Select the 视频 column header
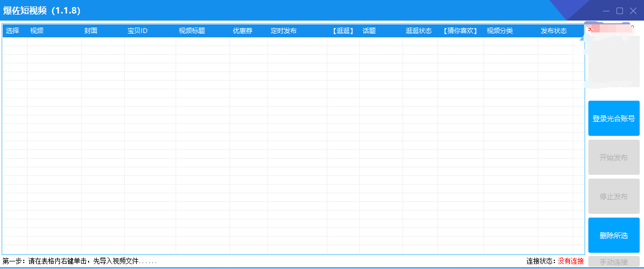Screen dimensions: 644x269 37,31
